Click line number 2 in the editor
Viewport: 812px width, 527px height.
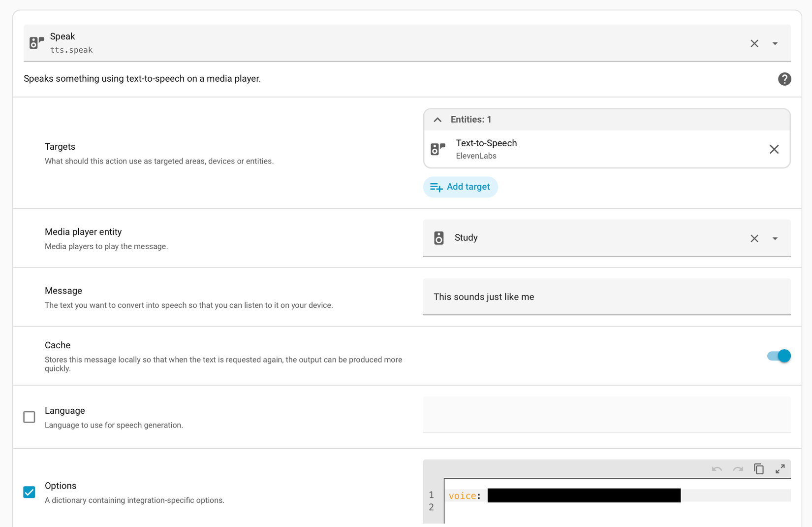tap(432, 507)
